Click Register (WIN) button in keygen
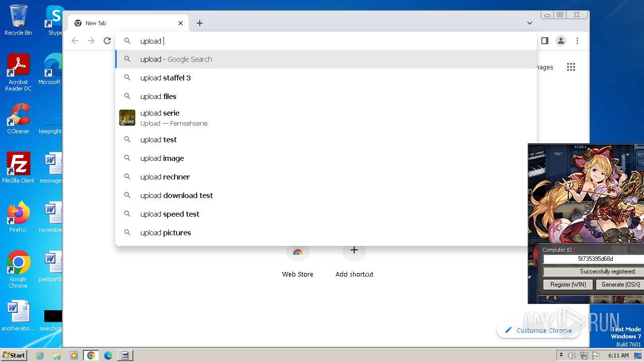 (568, 285)
